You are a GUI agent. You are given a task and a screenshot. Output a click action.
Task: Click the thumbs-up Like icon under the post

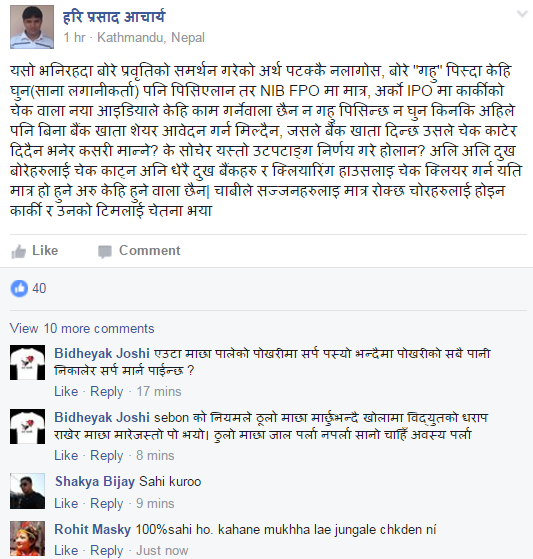[19, 251]
